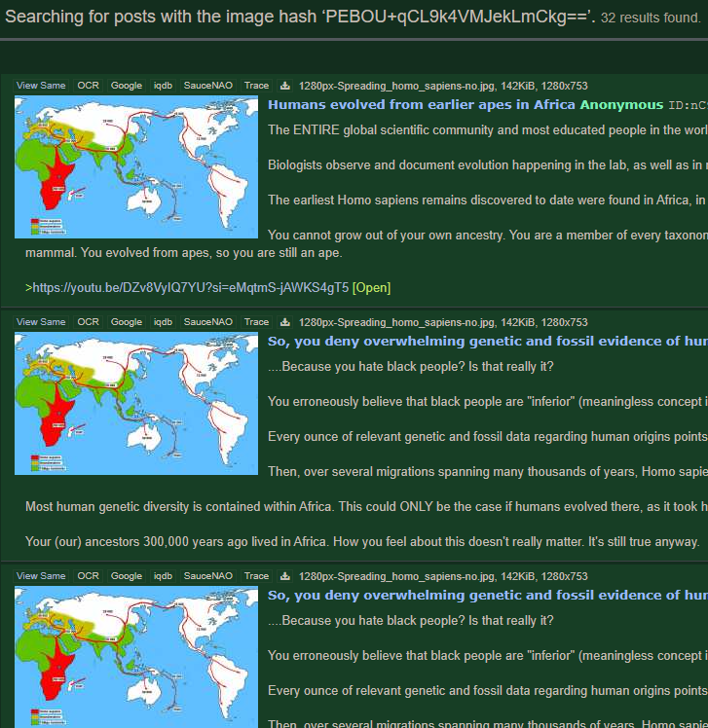
Task: Click Trace on the first post
Action: click(x=256, y=86)
